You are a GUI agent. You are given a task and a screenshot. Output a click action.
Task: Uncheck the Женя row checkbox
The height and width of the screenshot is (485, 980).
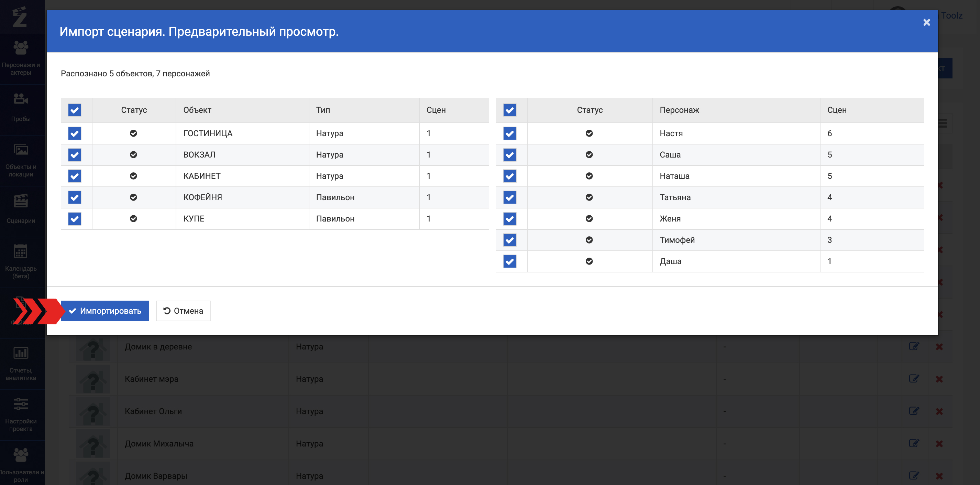509,218
